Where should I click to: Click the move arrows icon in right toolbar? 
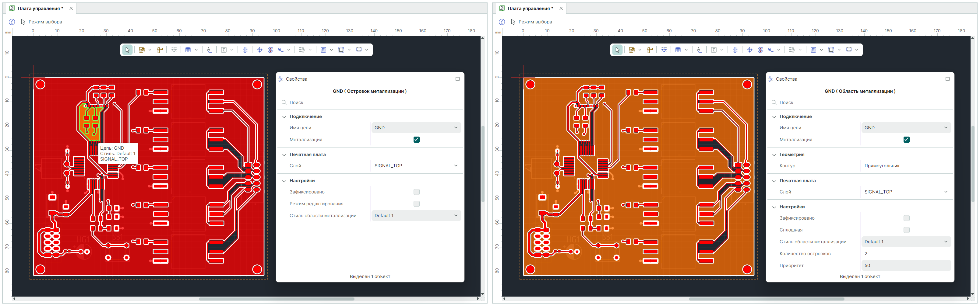point(664,50)
